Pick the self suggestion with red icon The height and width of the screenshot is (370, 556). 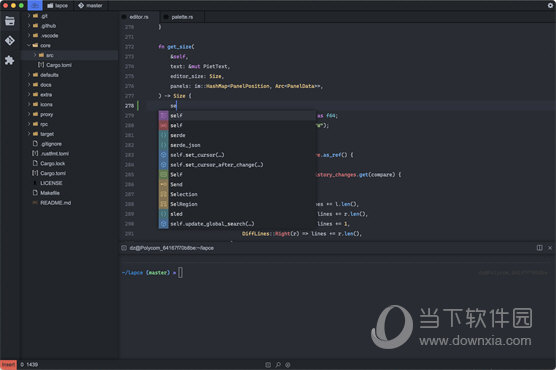[x=237, y=126]
